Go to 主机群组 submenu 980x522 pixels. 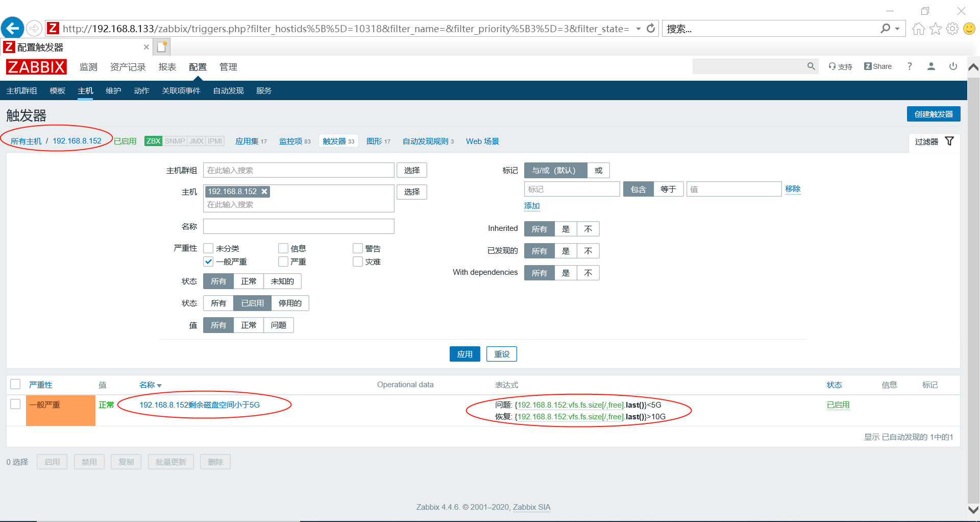click(21, 90)
